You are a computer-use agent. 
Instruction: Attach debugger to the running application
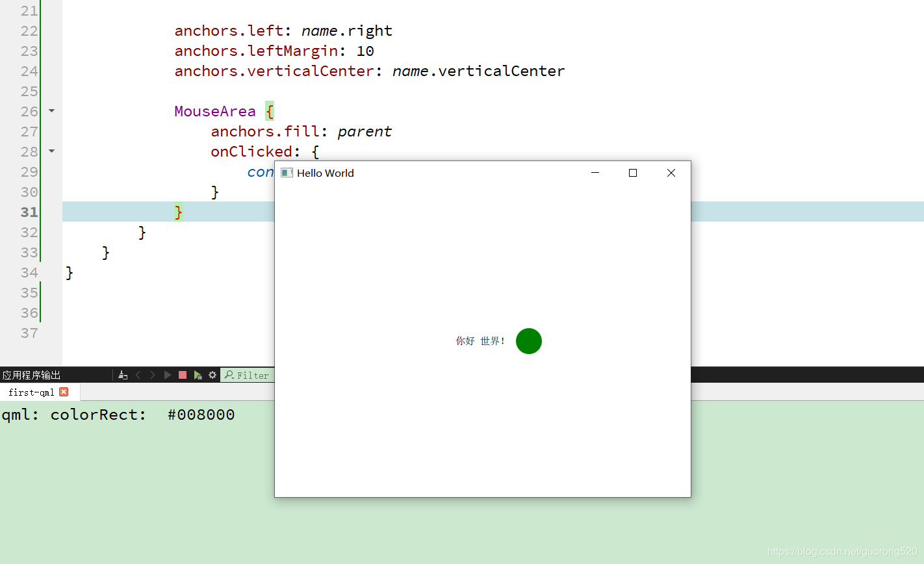point(198,375)
